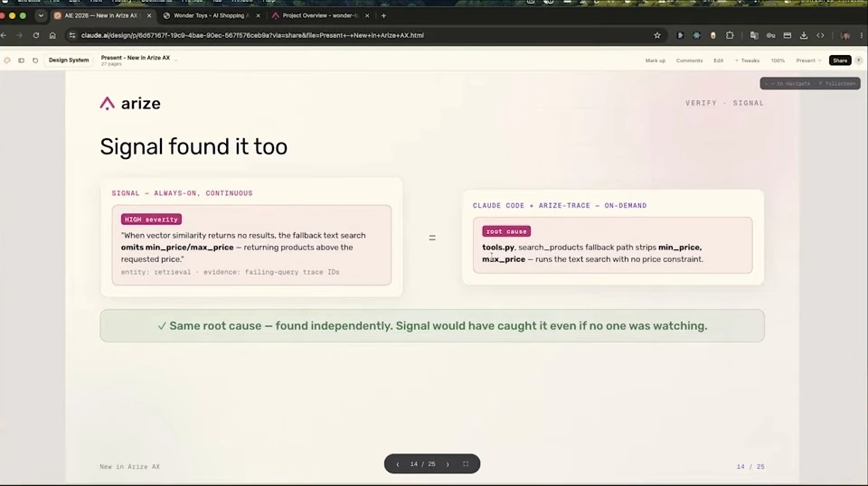
Task: Click 'SIGNAL — ALWAYS-ON, CONTINUOUS' label
Action: tap(182, 193)
